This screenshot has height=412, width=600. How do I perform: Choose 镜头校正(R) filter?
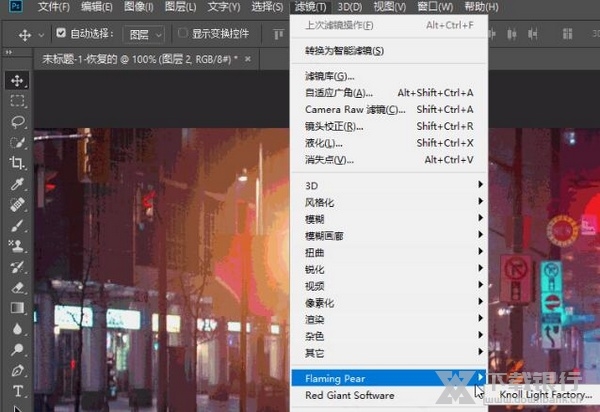pos(389,126)
